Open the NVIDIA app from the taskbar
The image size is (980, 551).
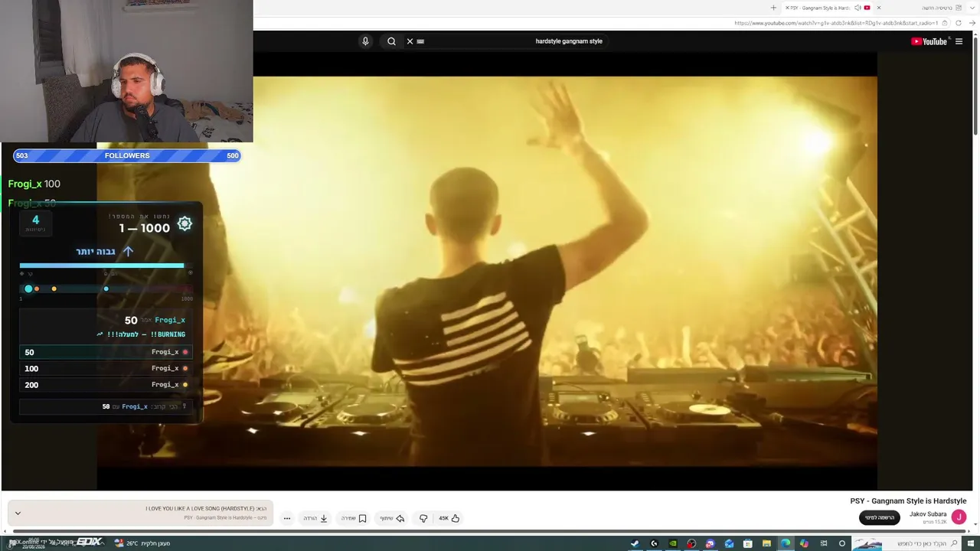(x=672, y=543)
